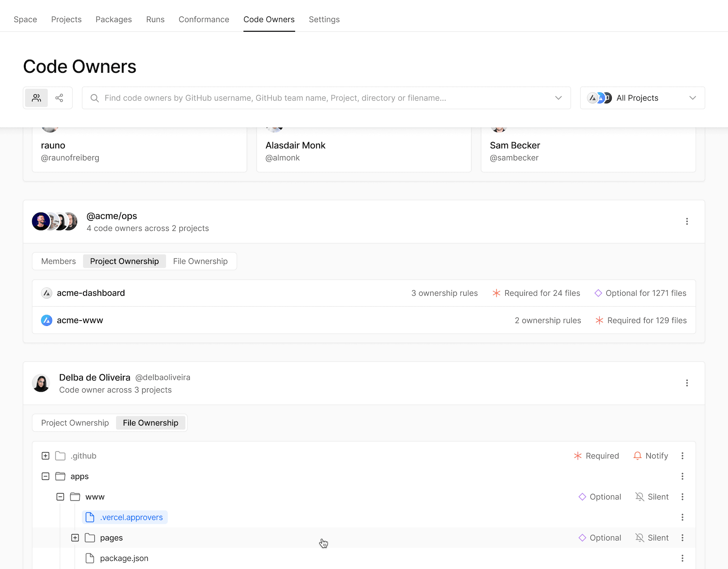Switch to the Project Ownership tab
Viewport: 728px width, 569px height.
point(74,422)
